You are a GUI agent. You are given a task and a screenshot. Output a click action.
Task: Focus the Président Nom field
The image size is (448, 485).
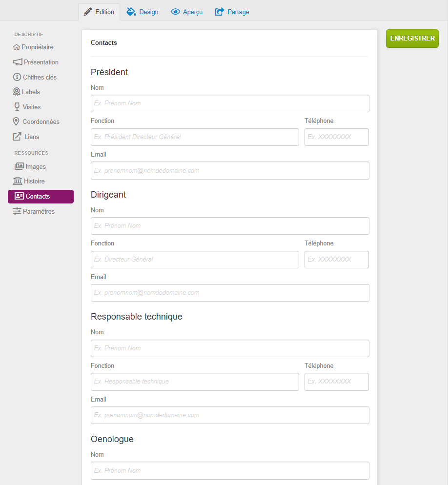click(230, 103)
